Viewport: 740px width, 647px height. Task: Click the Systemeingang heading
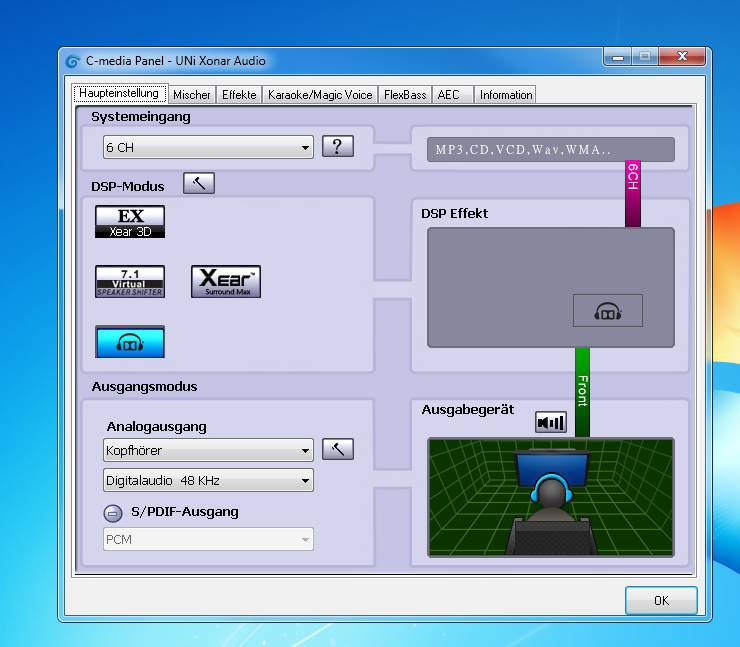click(141, 117)
